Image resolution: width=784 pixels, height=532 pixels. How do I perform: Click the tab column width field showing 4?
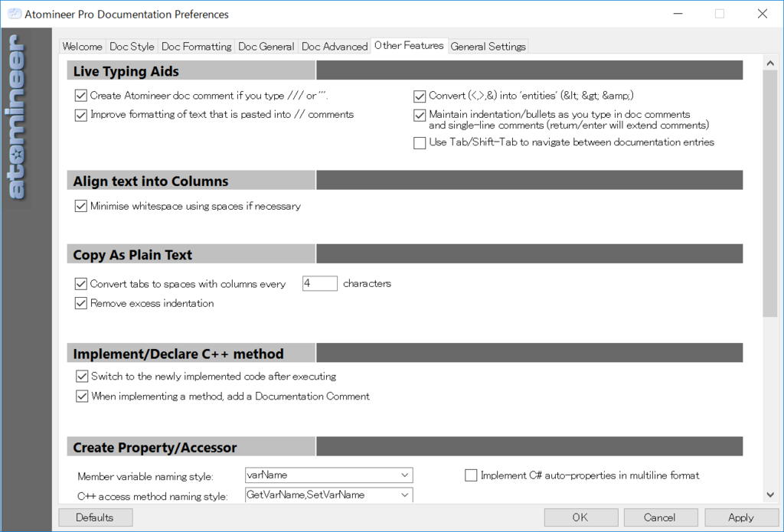320,283
